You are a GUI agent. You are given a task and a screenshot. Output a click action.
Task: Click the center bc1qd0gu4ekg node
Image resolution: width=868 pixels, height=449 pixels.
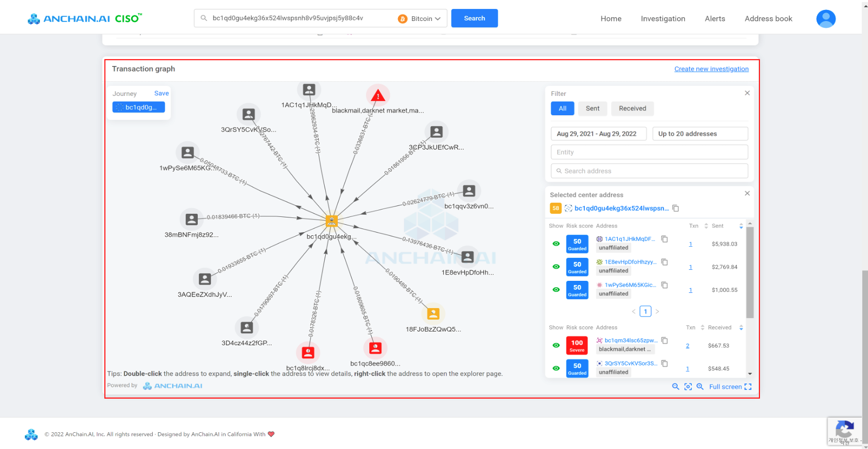(331, 221)
